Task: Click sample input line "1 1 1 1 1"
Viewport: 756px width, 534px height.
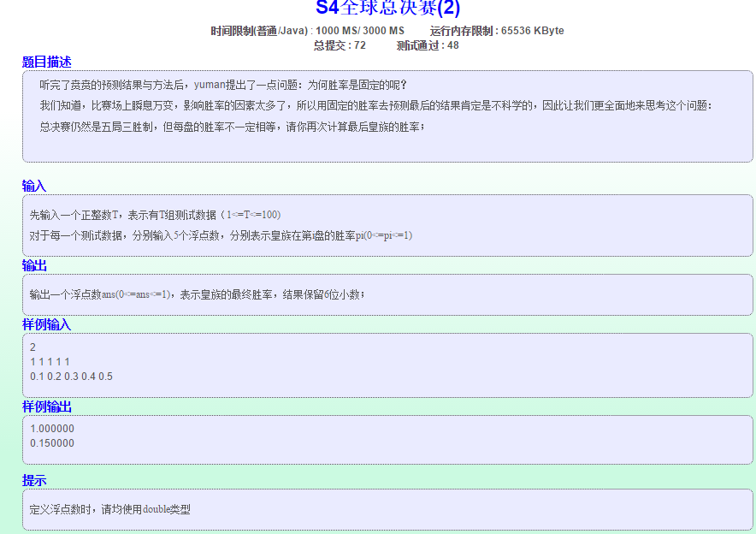Action: (50, 362)
